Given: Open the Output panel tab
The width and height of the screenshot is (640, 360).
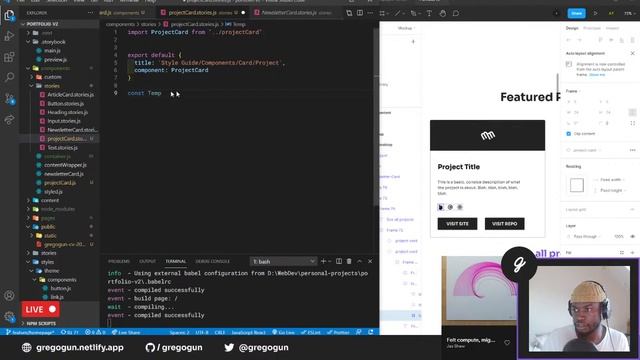Looking at the screenshot, I should [x=147, y=261].
